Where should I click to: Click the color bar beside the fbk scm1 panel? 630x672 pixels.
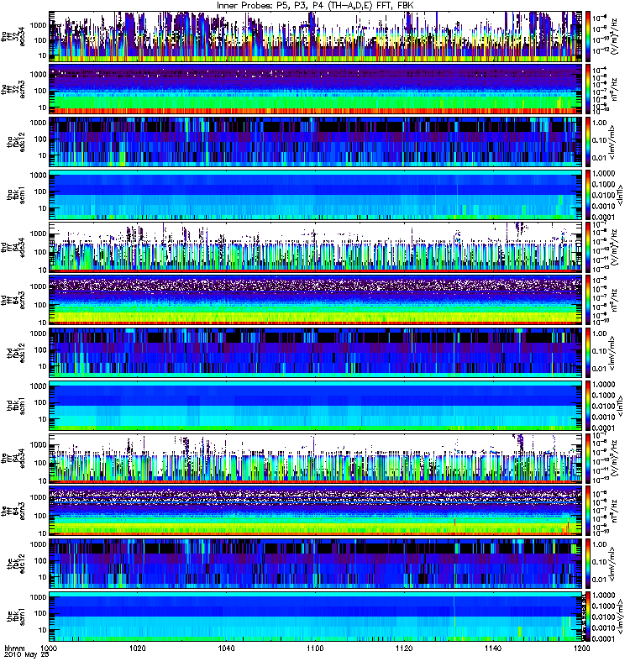point(587,617)
